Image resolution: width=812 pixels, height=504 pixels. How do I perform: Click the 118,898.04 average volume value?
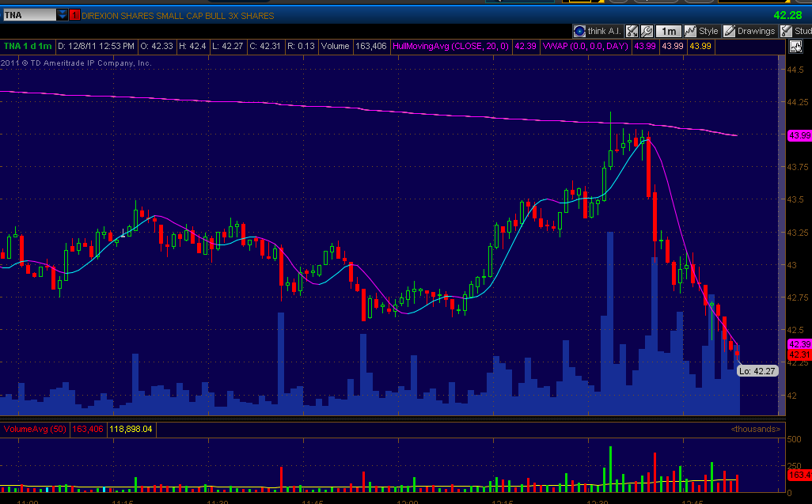tap(131, 429)
